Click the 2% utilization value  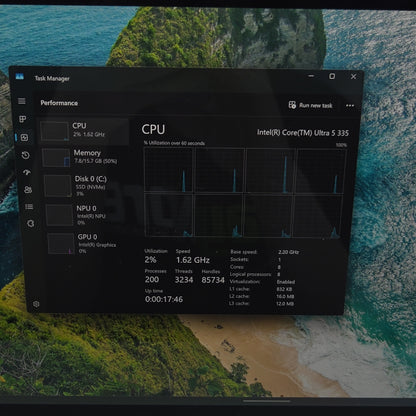click(150, 260)
